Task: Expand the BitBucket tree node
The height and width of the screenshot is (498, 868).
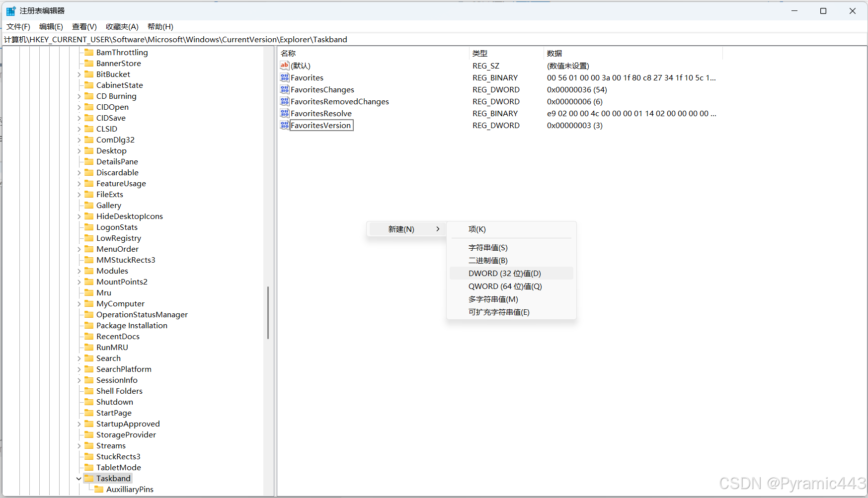Action: point(79,74)
